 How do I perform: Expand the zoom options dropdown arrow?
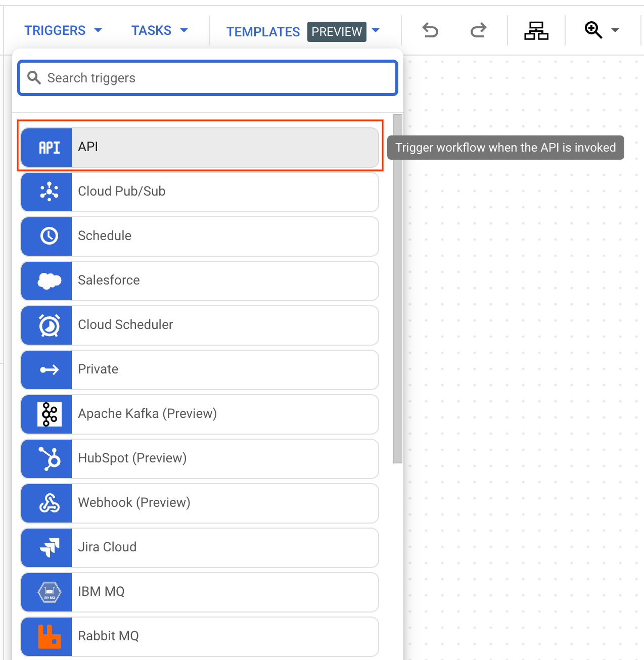coord(615,30)
